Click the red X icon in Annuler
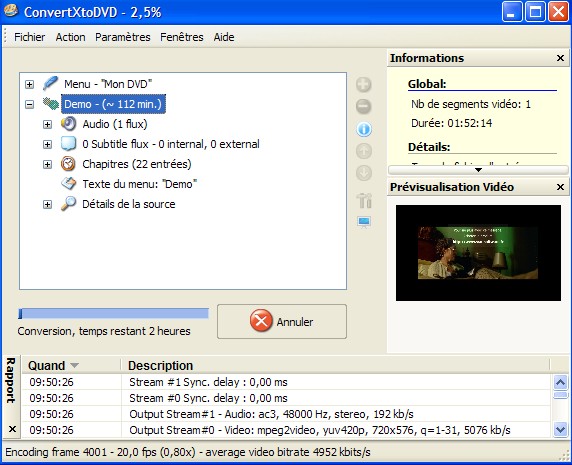Screen dimensions: 572x465 coord(261,321)
